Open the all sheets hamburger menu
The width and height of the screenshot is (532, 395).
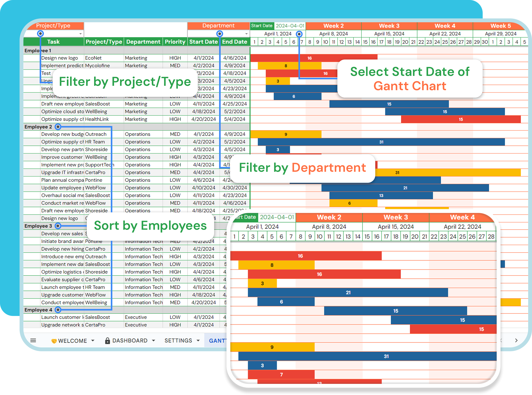[33, 341]
